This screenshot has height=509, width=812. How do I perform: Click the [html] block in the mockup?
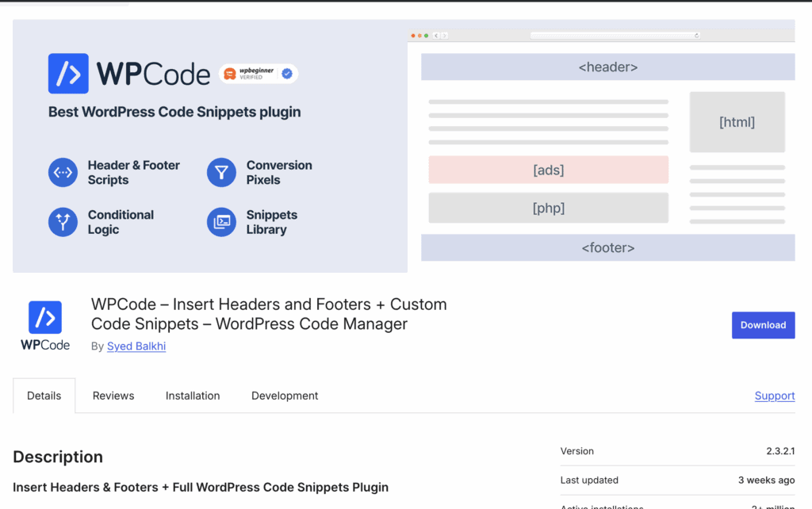[737, 122]
